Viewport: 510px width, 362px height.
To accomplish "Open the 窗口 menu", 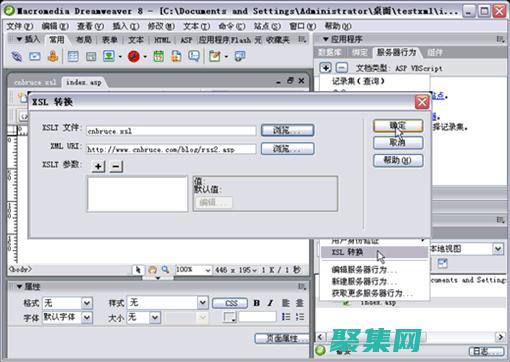I will coord(303,26).
